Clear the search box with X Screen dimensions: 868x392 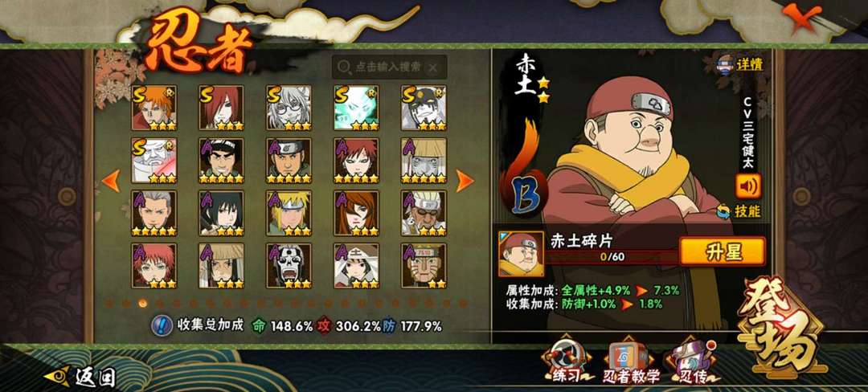[x=433, y=67]
